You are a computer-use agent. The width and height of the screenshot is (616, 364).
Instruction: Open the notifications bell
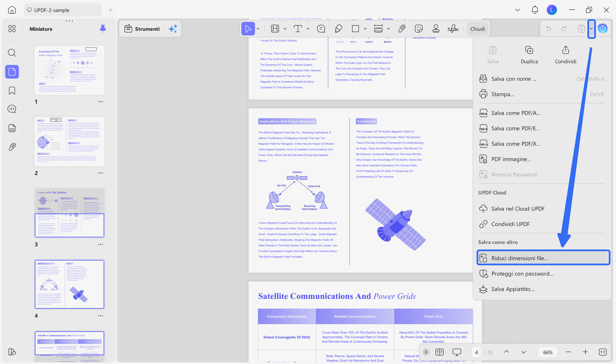point(535,10)
